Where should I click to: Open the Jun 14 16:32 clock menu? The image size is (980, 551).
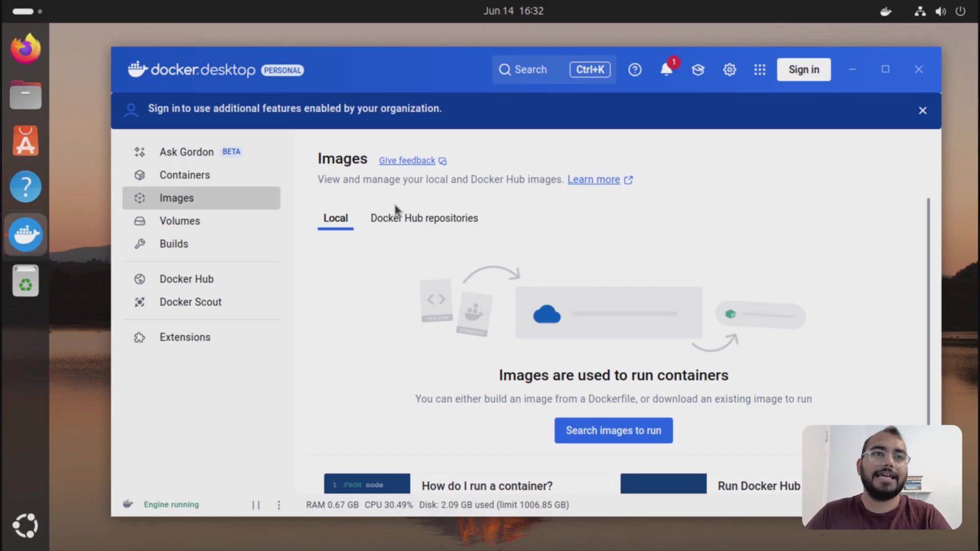[x=513, y=11]
